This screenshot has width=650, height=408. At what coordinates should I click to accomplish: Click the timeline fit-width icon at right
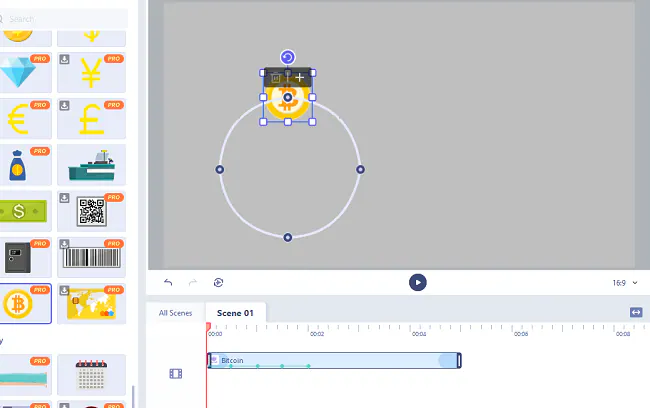tap(636, 312)
